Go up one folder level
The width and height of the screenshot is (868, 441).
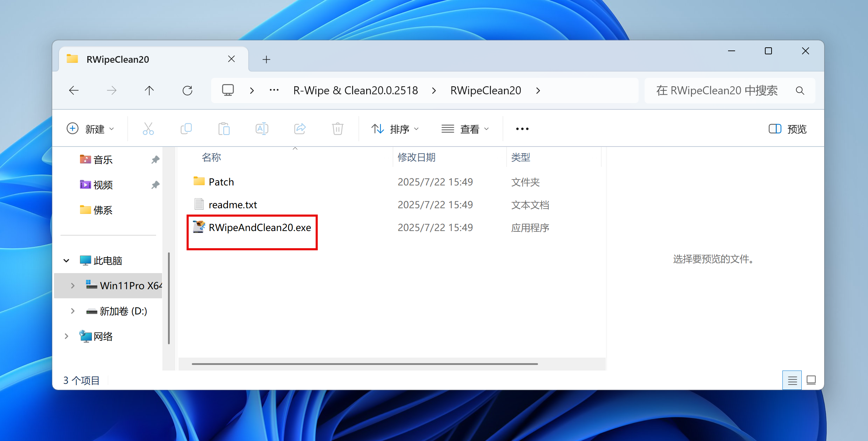click(149, 91)
